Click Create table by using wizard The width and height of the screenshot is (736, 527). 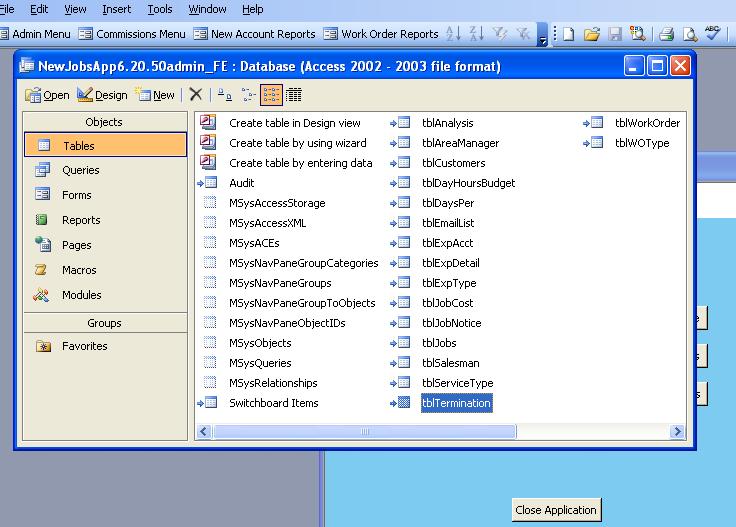click(298, 143)
